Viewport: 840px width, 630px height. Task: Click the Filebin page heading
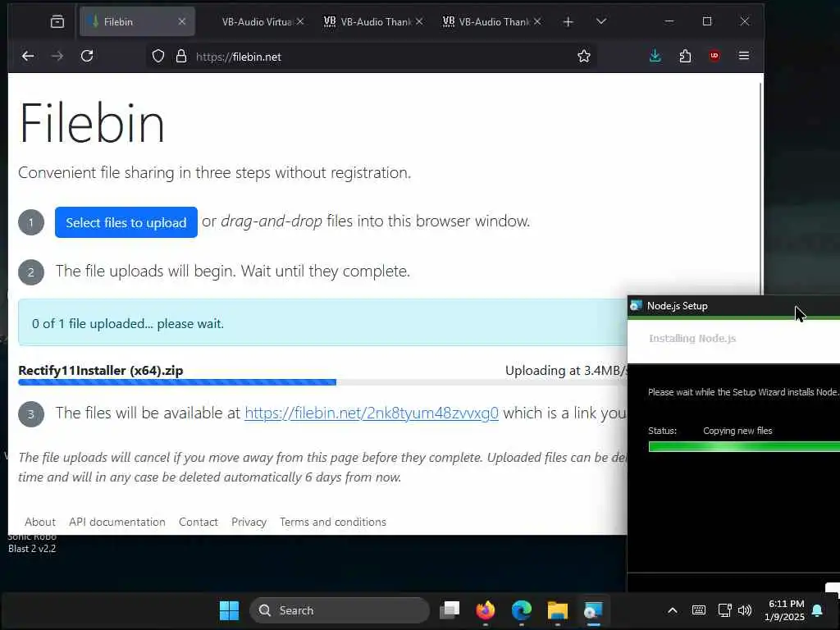[x=92, y=123]
